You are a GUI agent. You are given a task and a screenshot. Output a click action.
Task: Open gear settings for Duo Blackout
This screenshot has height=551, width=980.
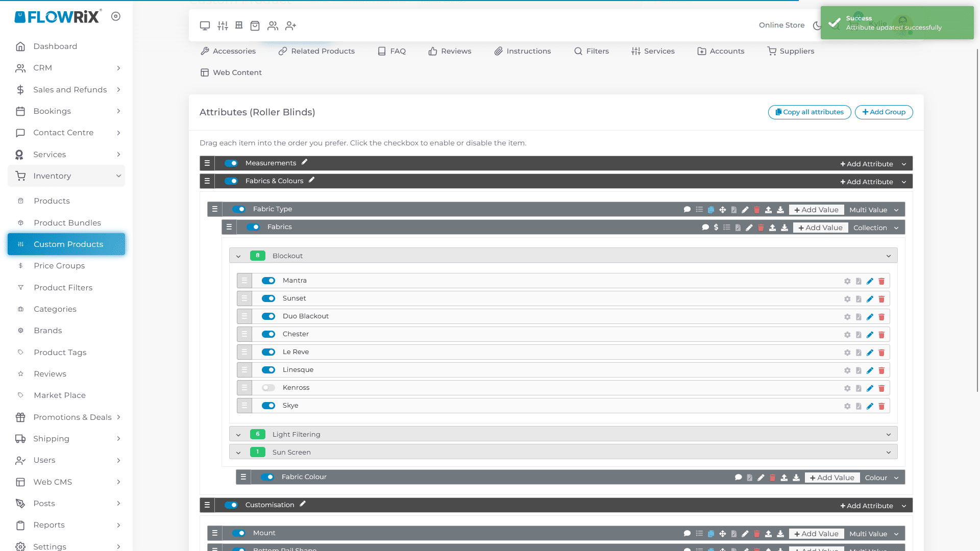pos(847,317)
